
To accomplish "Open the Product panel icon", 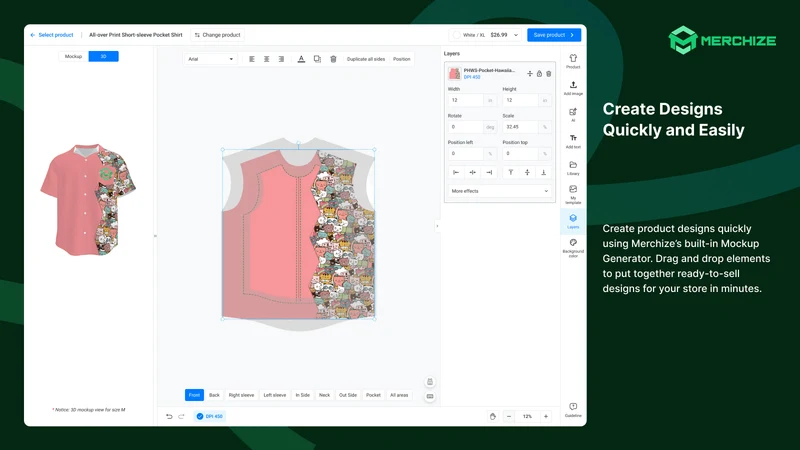I will 573,61.
